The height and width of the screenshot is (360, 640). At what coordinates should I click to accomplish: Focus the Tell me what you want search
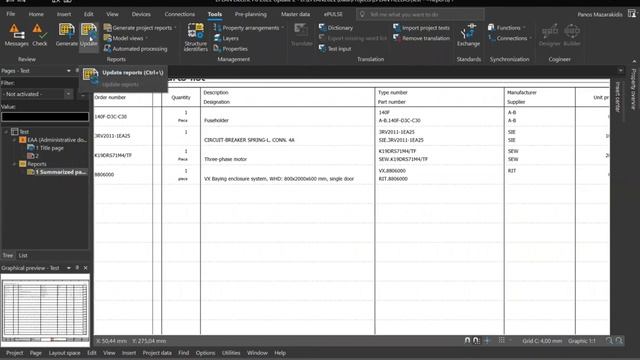pos(420,14)
